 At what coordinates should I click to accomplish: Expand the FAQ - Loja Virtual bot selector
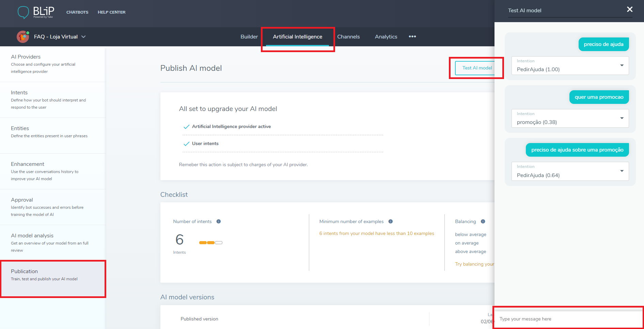83,37
